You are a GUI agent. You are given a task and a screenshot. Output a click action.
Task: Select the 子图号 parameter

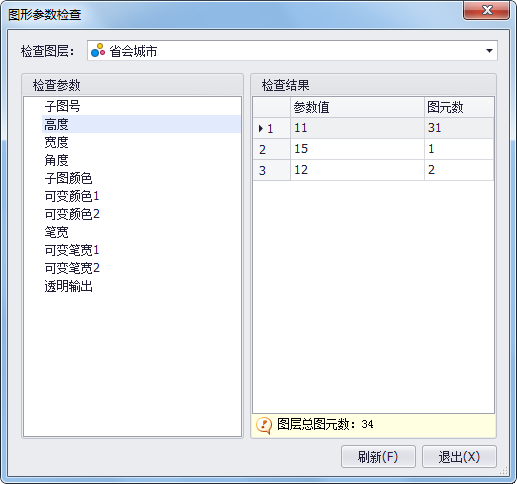coord(62,106)
